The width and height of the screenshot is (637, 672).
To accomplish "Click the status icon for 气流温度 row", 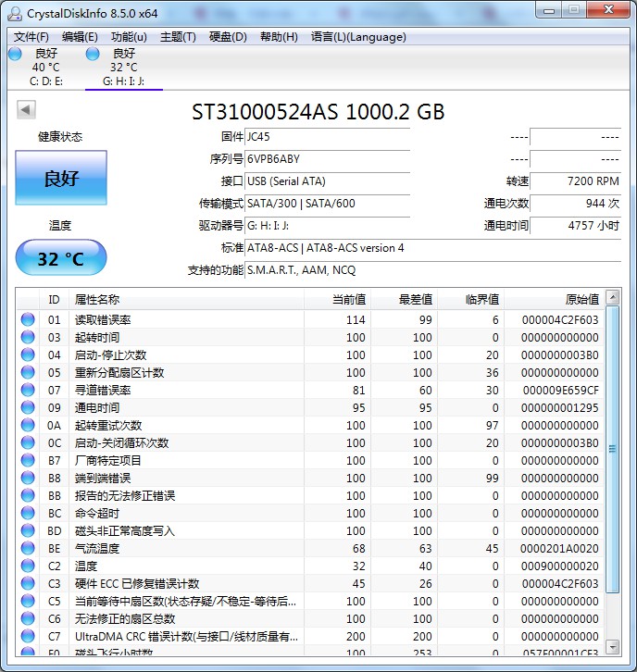I will (28, 548).
